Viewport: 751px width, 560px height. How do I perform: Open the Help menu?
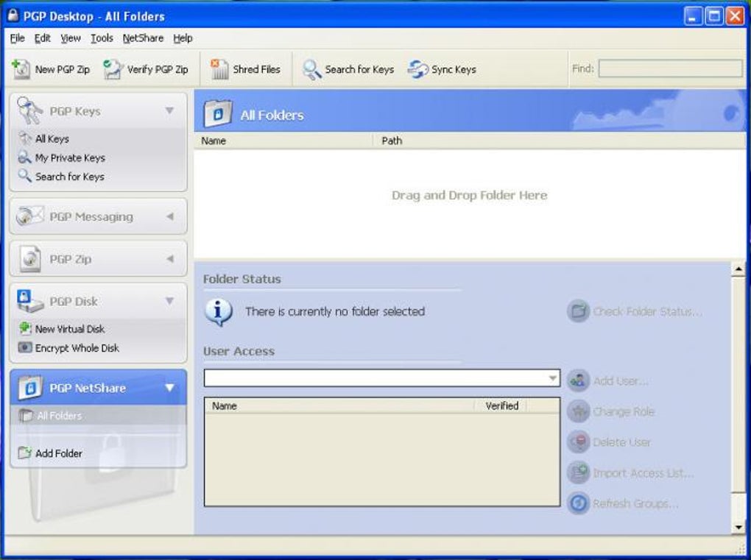click(183, 38)
